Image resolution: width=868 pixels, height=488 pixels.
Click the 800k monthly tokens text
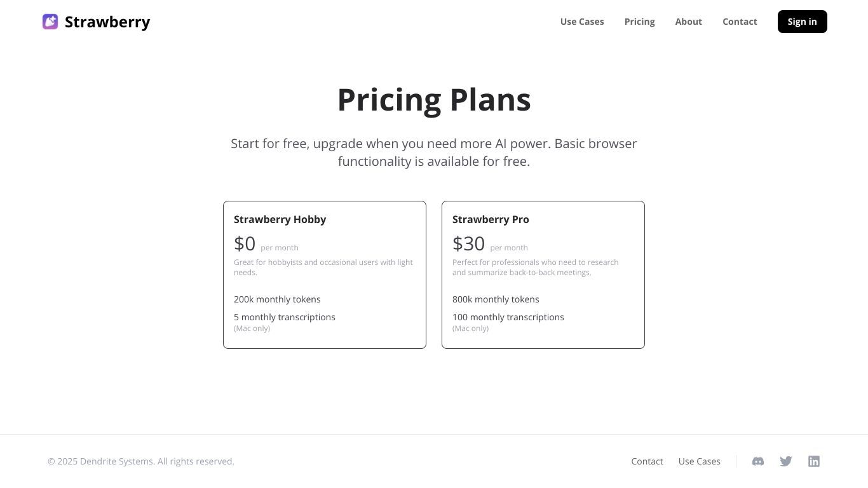click(496, 299)
